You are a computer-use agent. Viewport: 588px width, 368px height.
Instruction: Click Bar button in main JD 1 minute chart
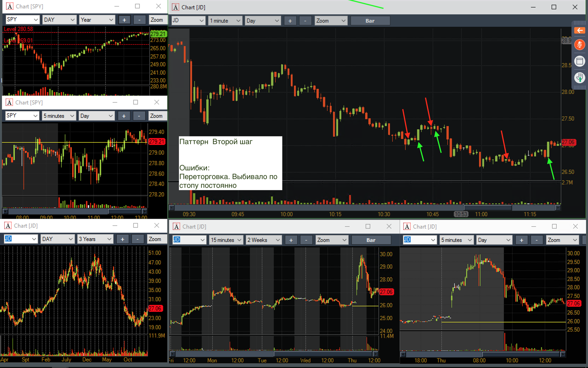point(370,21)
